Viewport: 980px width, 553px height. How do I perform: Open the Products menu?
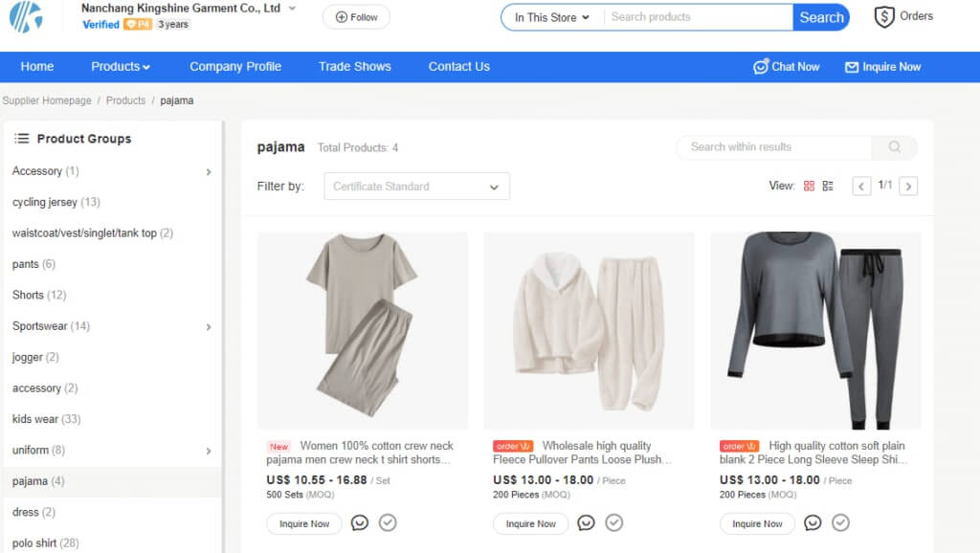click(x=120, y=67)
